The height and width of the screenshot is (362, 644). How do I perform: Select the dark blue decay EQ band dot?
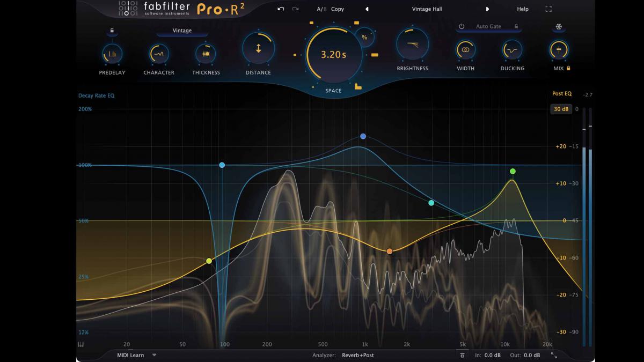click(x=363, y=136)
